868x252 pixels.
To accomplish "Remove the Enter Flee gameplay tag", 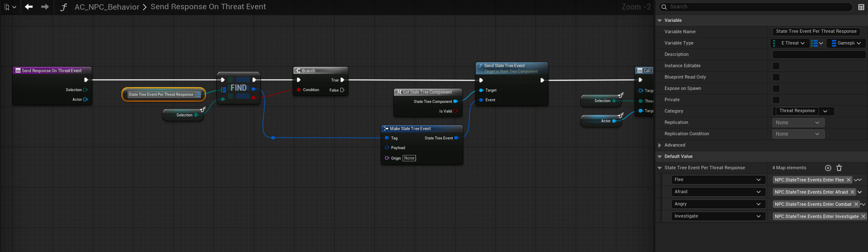I will pos(849,180).
